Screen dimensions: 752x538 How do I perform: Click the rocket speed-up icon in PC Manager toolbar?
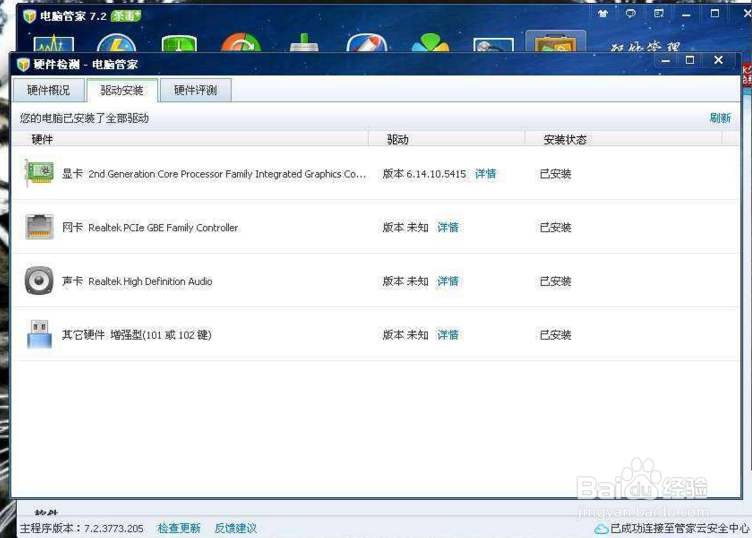(x=366, y=43)
